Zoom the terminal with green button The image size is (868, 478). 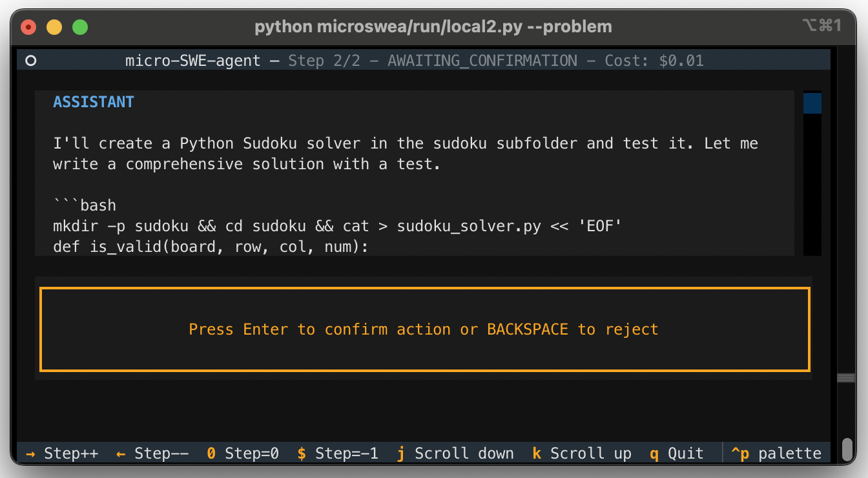[x=79, y=27]
